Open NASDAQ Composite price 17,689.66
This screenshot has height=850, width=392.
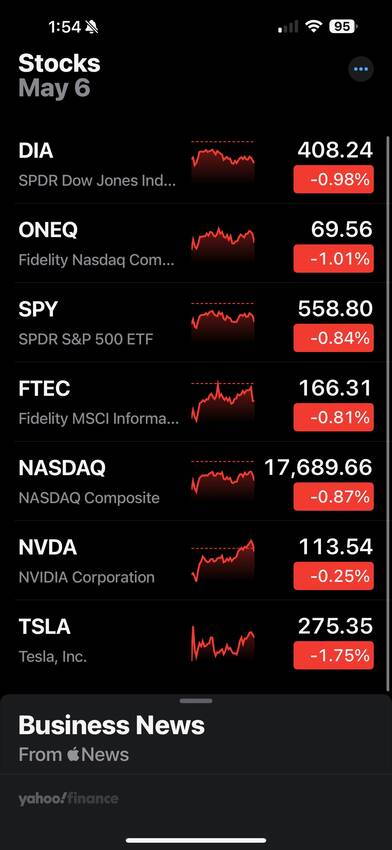(318, 467)
